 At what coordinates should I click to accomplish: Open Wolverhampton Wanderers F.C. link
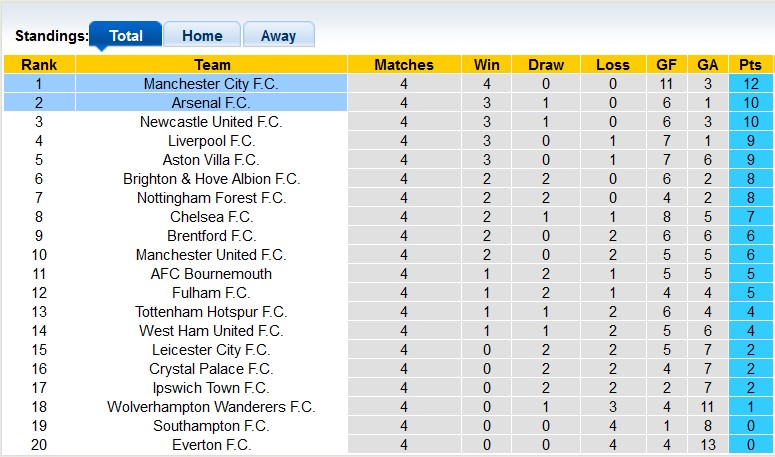(211, 407)
